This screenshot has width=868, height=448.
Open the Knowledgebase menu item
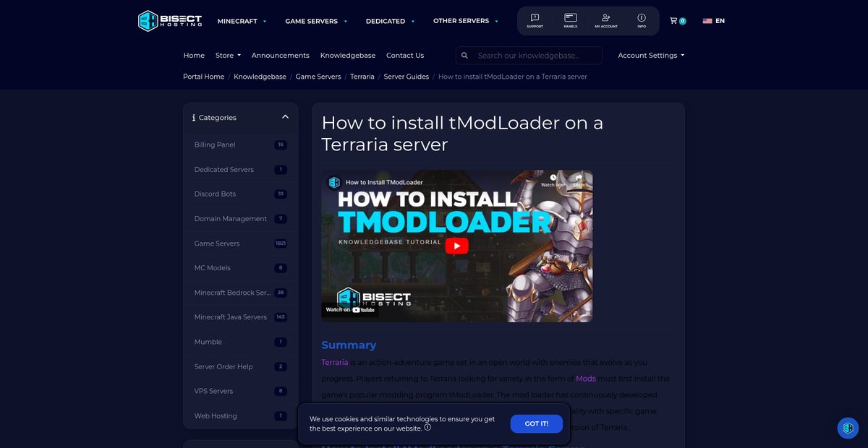coord(348,56)
